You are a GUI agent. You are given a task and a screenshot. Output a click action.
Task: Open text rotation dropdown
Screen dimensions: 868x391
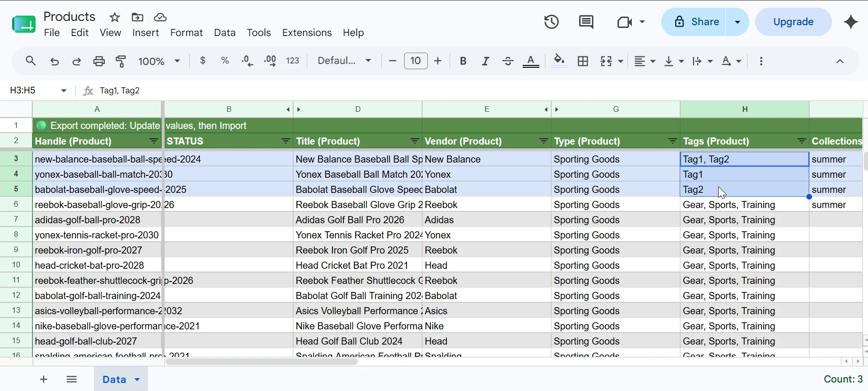pyautogui.click(x=731, y=61)
